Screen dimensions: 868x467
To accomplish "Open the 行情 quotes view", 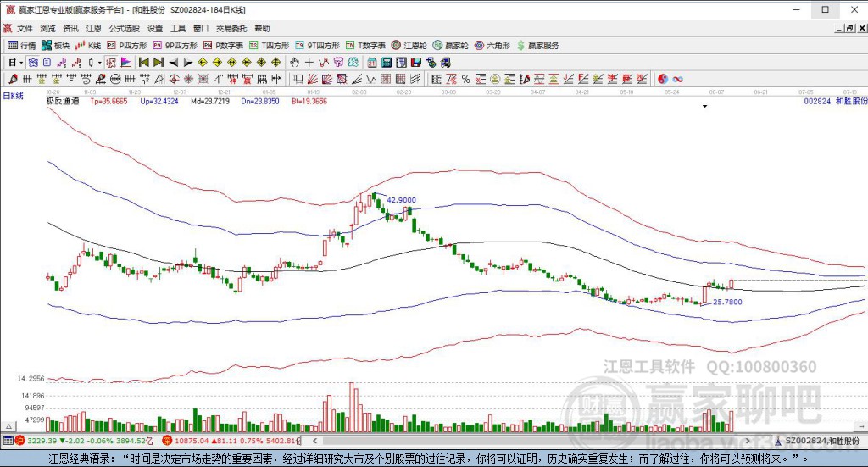I will tap(21, 46).
